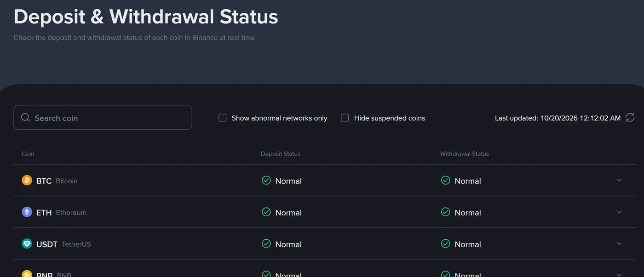Click the Ethereum coin logo
The image size is (644, 277).
(x=27, y=212)
